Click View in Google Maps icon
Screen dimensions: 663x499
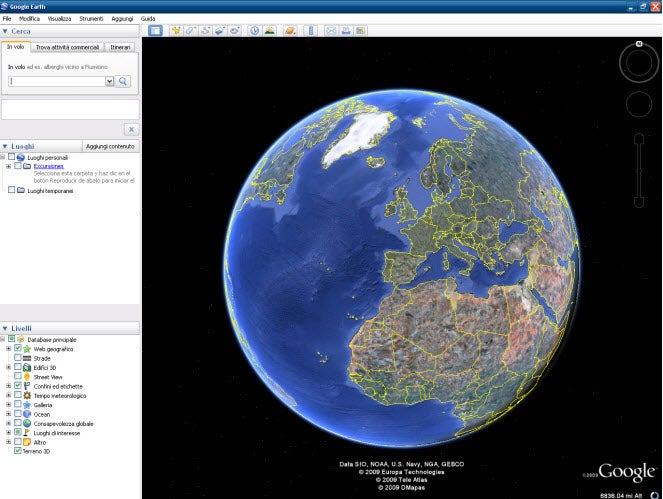pyautogui.click(x=360, y=30)
